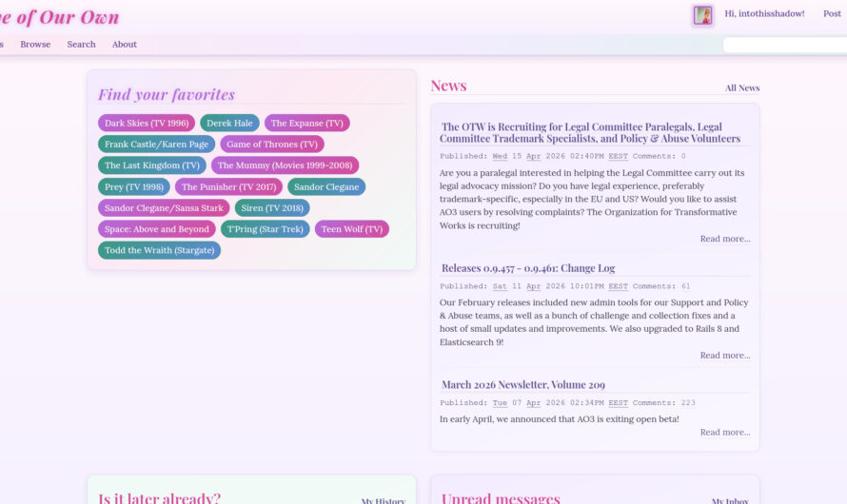Read more about the February releases

(725, 355)
